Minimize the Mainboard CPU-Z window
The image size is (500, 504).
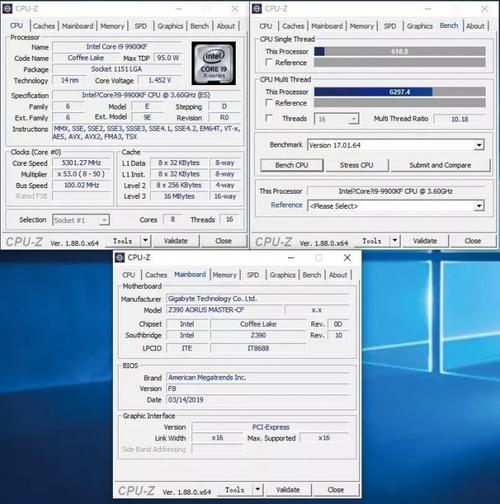coord(291,258)
